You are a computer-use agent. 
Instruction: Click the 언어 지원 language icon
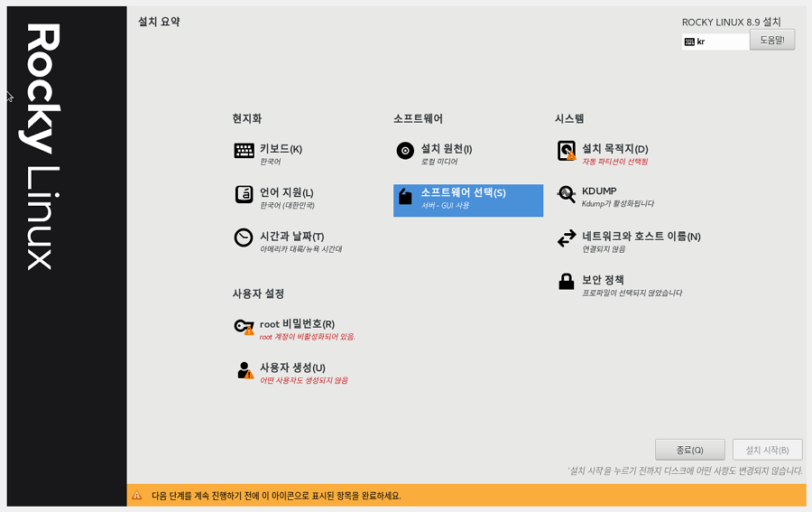click(244, 194)
